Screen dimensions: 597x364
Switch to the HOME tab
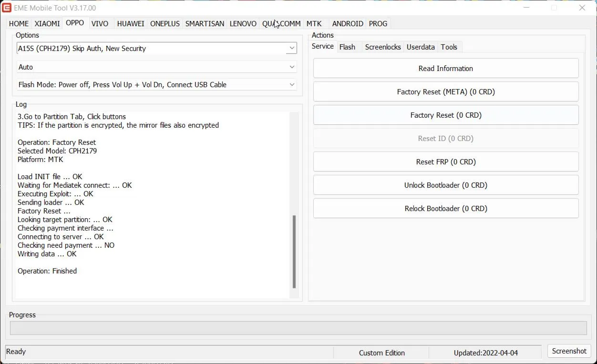[x=19, y=23]
